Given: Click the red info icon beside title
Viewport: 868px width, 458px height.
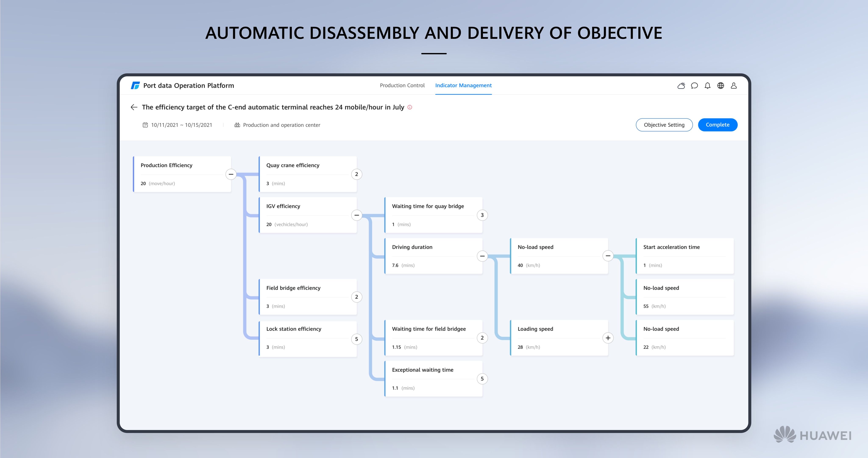Looking at the screenshot, I should point(410,107).
